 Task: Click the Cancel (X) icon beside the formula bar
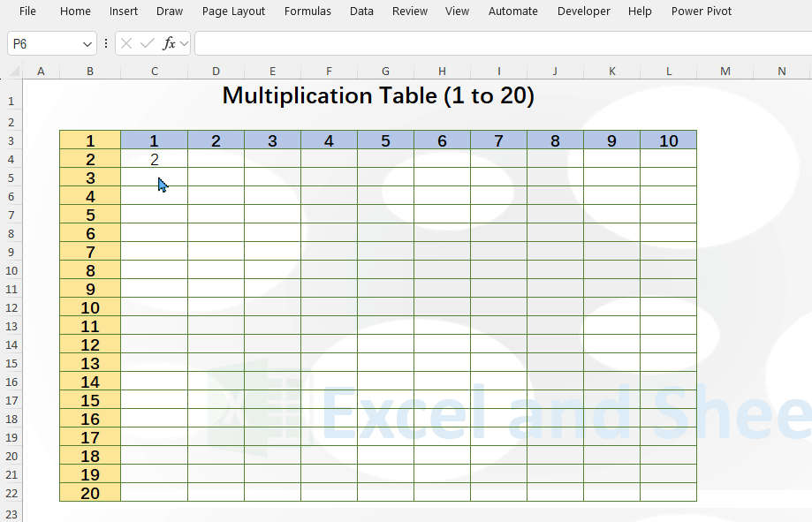(128, 42)
